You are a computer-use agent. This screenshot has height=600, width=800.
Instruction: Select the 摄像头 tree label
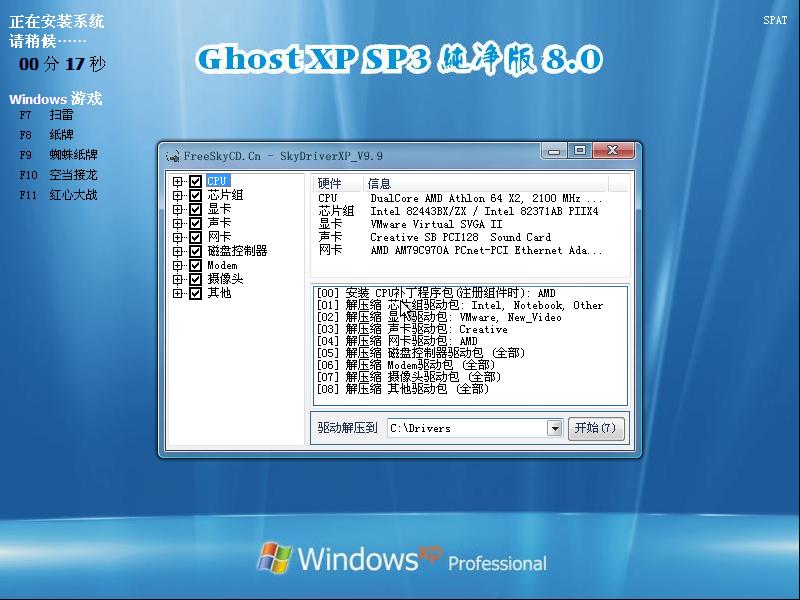point(225,279)
